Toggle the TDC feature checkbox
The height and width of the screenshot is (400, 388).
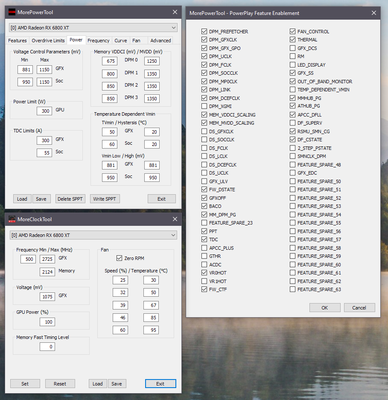pyautogui.click(x=204, y=239)
